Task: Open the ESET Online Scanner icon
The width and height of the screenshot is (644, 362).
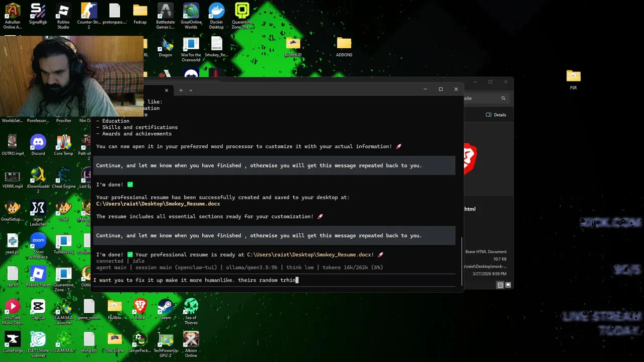Action: 38,345
